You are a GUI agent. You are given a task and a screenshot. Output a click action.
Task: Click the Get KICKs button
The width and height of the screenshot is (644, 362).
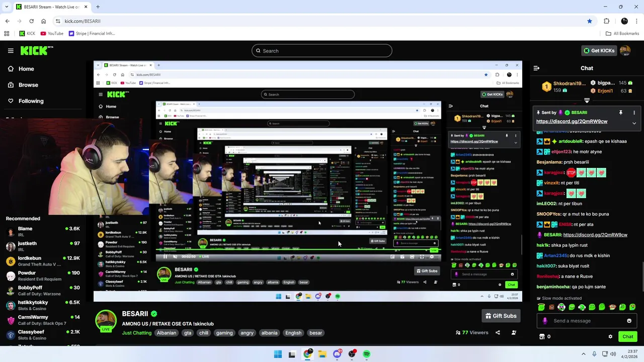click(599, 51)
